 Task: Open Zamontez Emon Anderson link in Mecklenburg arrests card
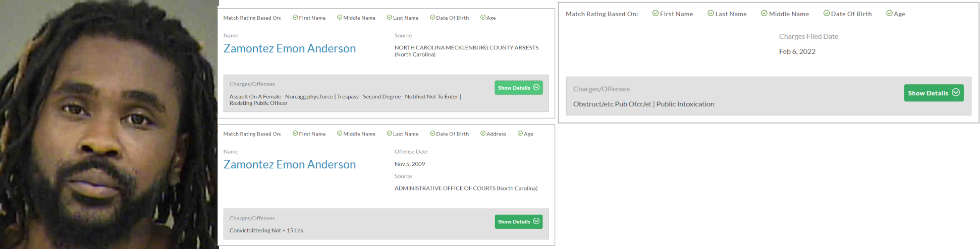290,49
